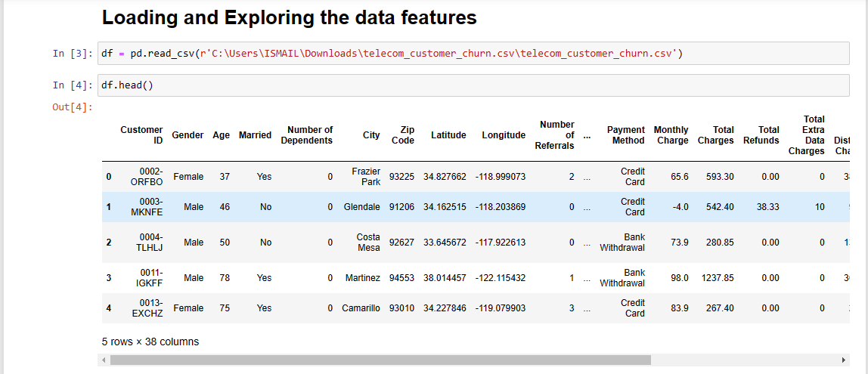
Task: Click the 'Total Refunds' column header
Action: 761,135
